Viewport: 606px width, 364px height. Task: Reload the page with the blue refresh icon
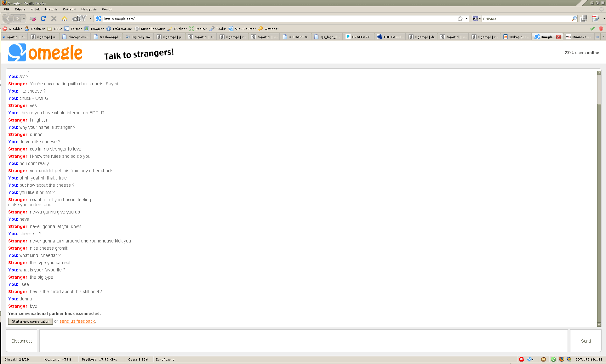point(43,19)
